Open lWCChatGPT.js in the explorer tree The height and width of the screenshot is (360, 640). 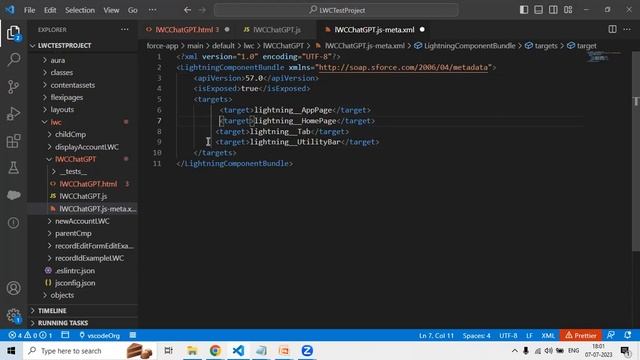tap(83, 196)
